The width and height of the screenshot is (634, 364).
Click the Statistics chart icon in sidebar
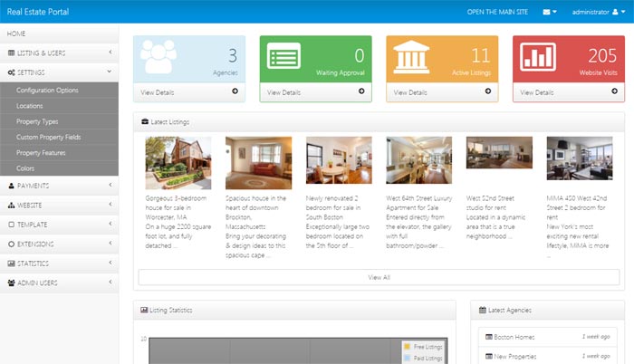pos(11,263)
